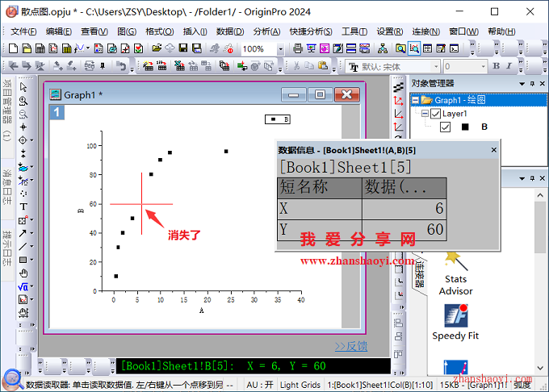Screen dimensions: 549x392
Task: Launch the Speedy Fit app
Action: [x=455, y=322]
